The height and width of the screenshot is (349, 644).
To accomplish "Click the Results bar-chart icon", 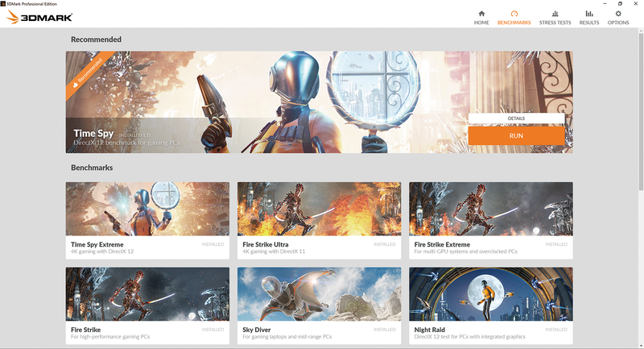I will [x=589, y=14].
